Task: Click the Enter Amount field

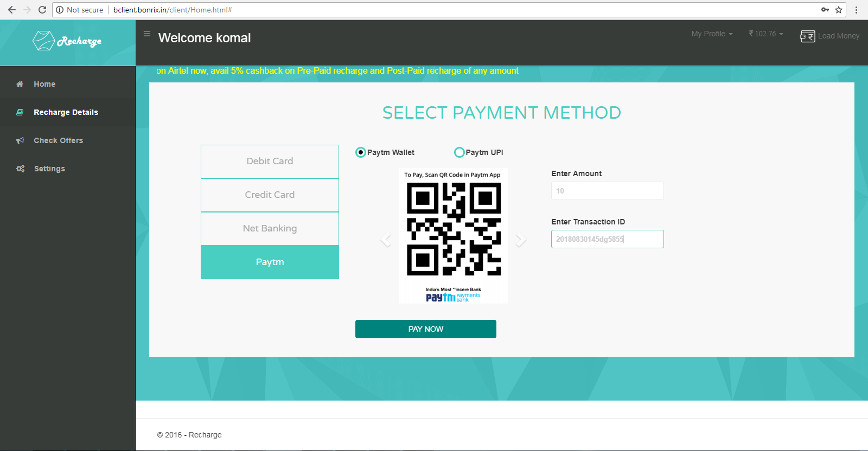Action: 608,191
